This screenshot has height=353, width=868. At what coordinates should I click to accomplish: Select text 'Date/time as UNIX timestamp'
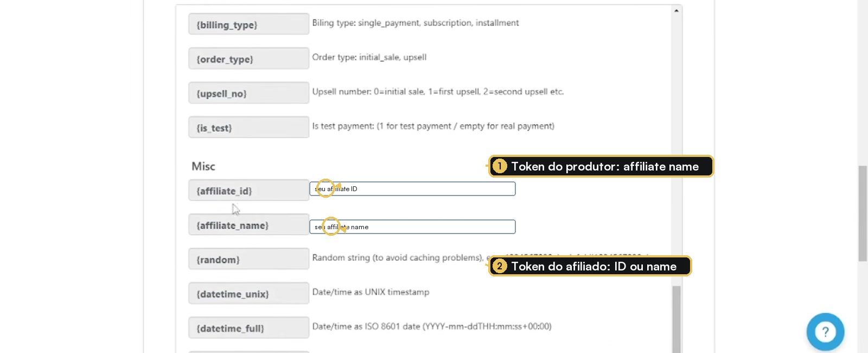371,292
